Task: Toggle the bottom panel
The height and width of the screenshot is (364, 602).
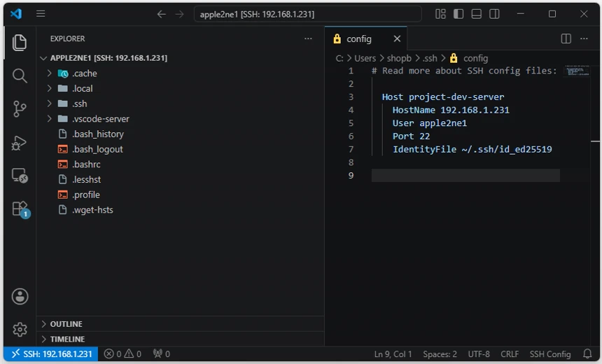Action: (x=477, y=14)
